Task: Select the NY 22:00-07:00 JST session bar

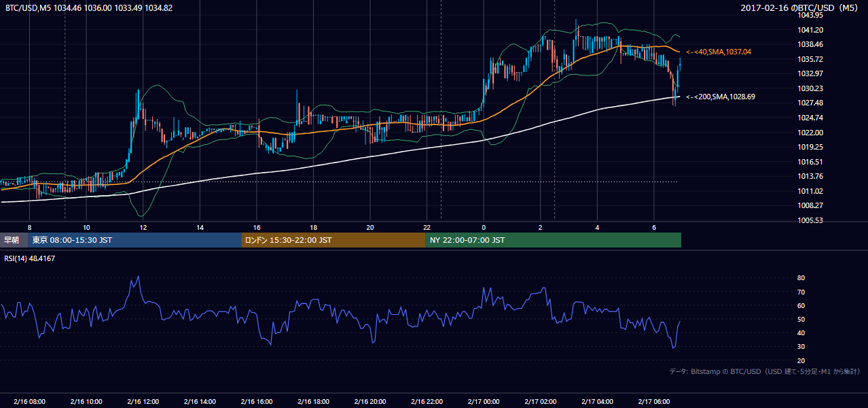Action: [x=554, y=240]
